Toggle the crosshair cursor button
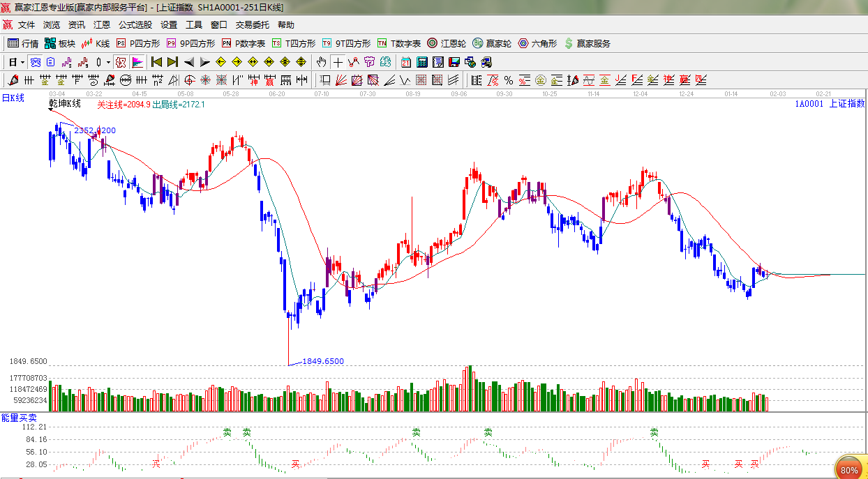This screenshot has height=479, width=868. (338, 62)
